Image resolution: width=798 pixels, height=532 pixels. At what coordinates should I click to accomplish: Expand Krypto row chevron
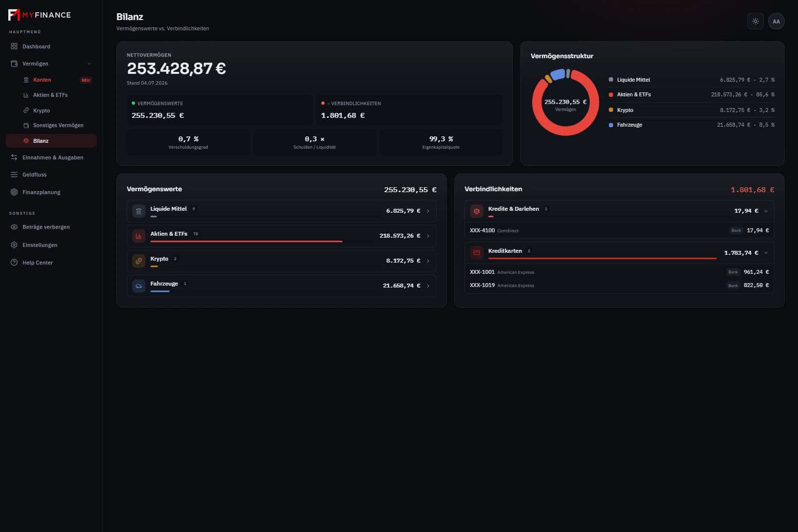click(x=428, y=261)
